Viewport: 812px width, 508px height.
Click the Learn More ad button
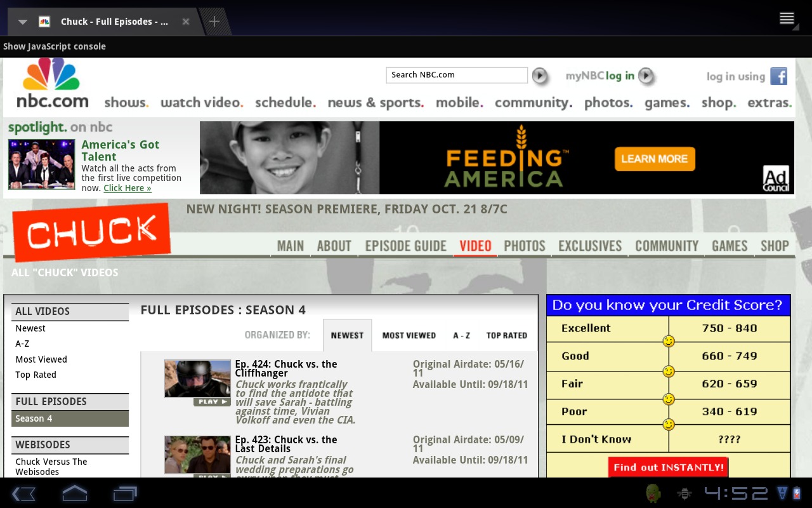(655, 159)
